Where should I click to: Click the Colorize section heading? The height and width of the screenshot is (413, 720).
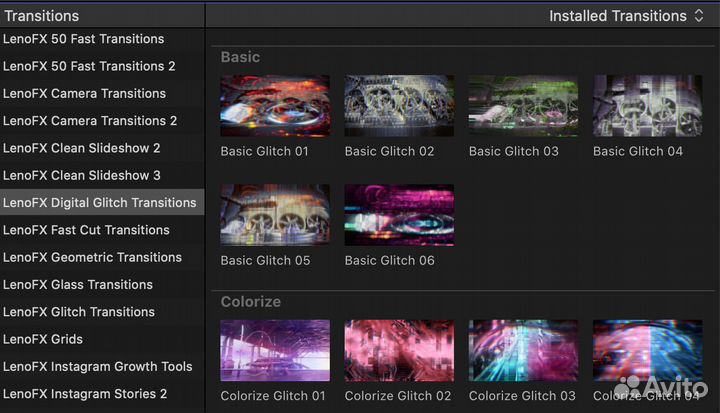[x=251, y=302]
